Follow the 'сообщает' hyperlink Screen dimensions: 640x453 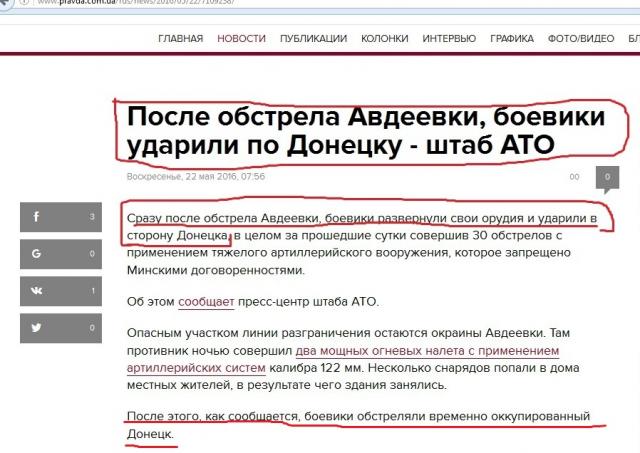(206, 302)
